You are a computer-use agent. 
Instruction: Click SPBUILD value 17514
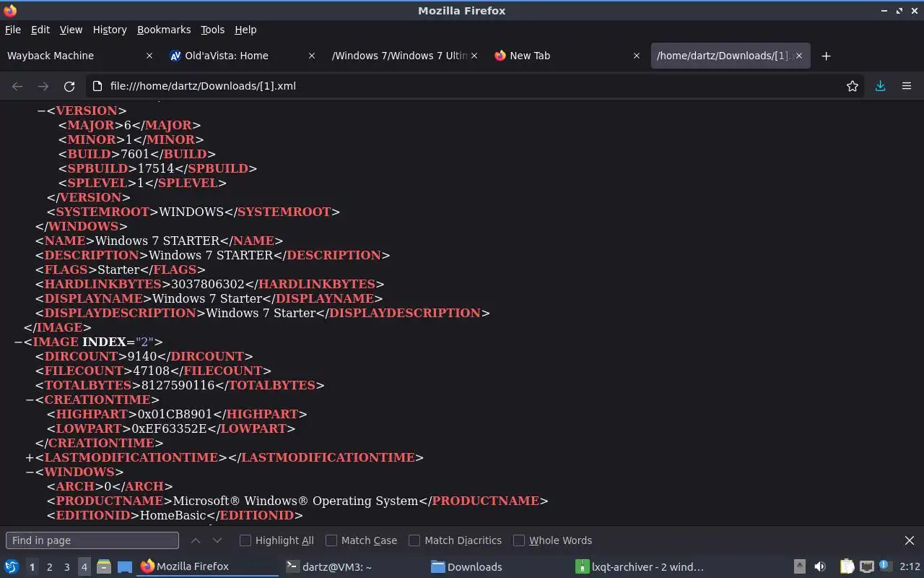tap(154, 168)
